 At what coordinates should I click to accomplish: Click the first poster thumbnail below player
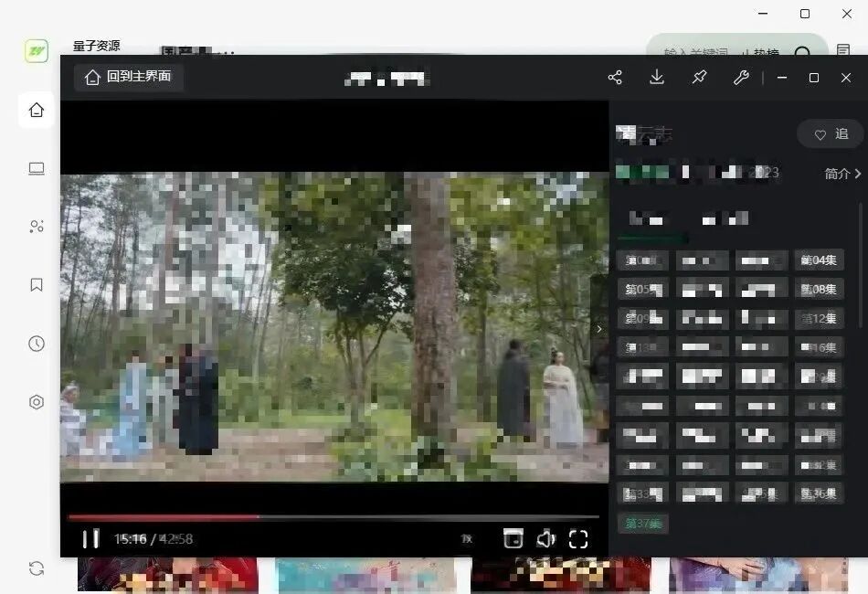point(168,575)
